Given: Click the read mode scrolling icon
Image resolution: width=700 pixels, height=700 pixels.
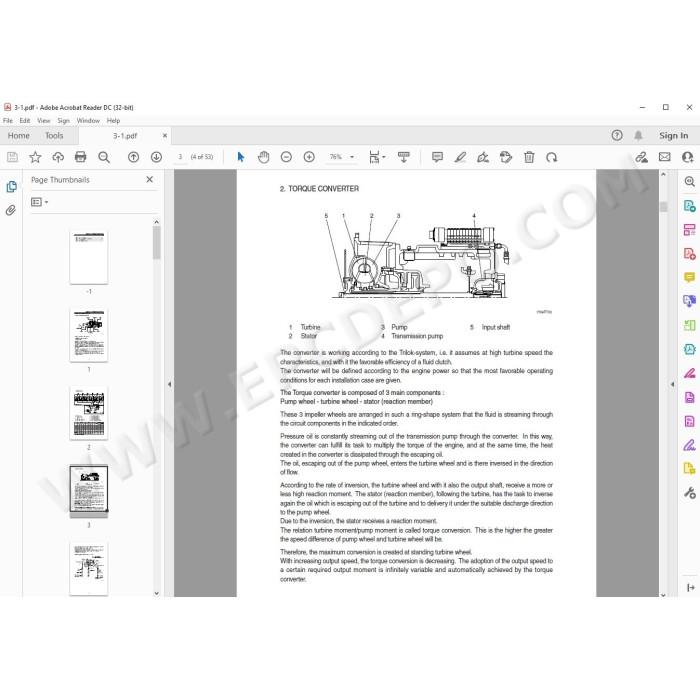Looking at the screenshot, I should click(404, 157).
